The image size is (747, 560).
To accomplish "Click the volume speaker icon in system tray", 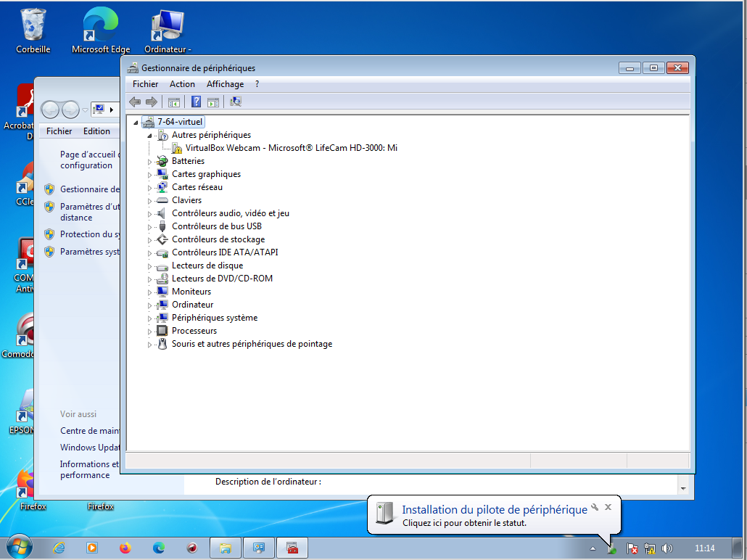I will tap(667, 548).
